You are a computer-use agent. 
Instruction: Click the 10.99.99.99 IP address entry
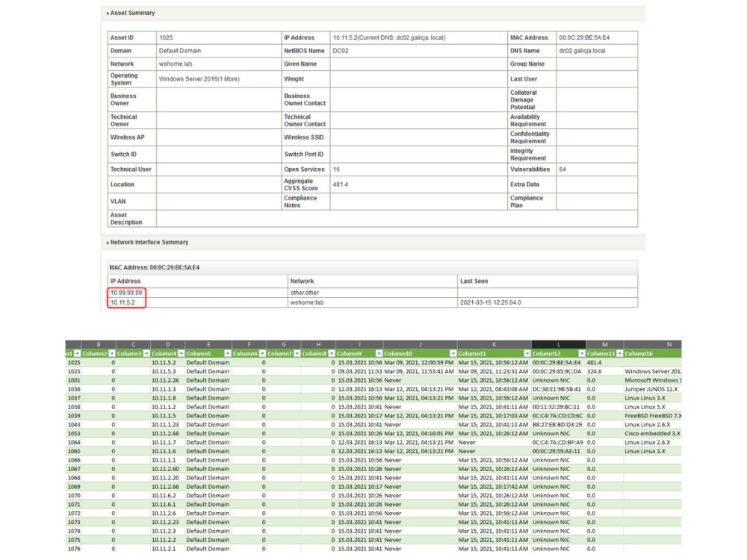(x=126, y=293)
